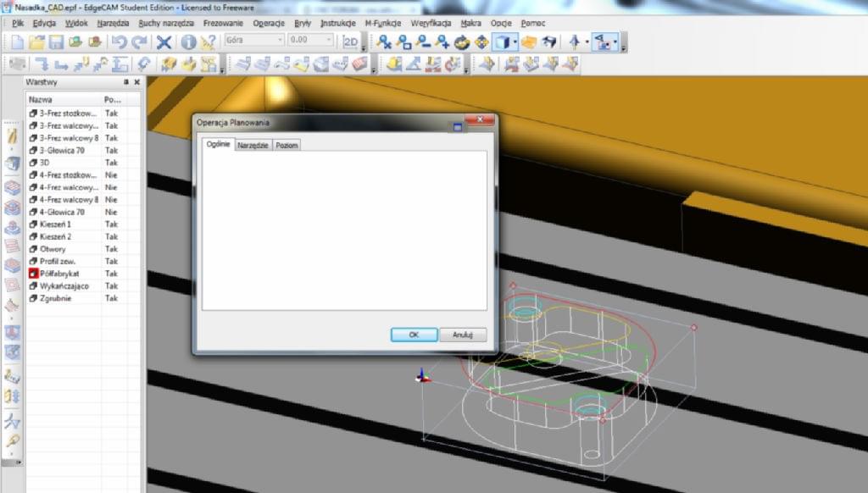Expand the first toolbar overflow options arrow

[364, 44]
